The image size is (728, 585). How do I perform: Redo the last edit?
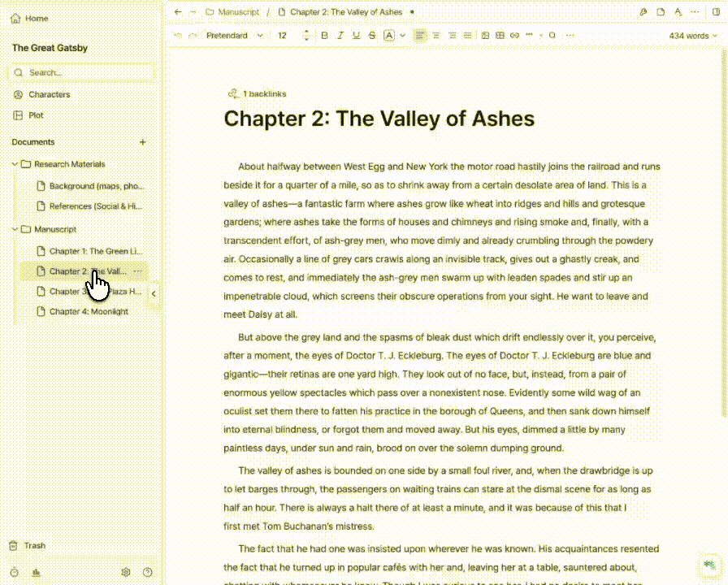click(193, 35)
